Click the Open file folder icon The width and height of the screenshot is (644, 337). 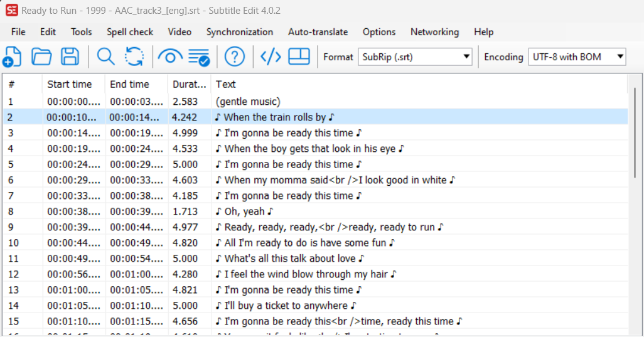click(41, 57)
